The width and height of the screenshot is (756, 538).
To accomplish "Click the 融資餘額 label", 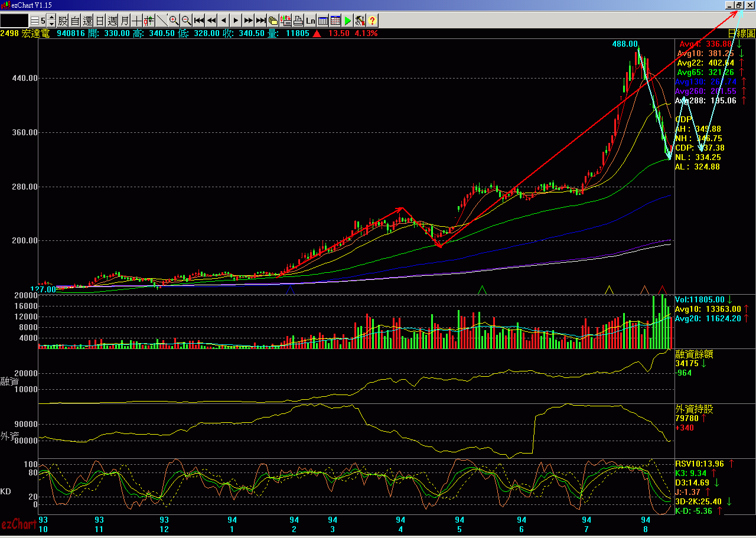I will pyautogui.click(x=694, y=354).
